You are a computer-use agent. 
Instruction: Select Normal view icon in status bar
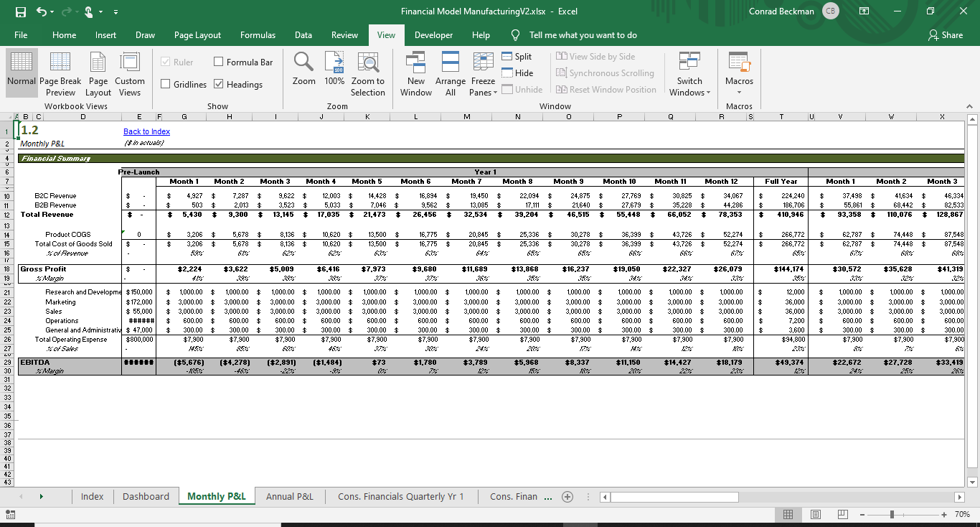tap(788, 514)
